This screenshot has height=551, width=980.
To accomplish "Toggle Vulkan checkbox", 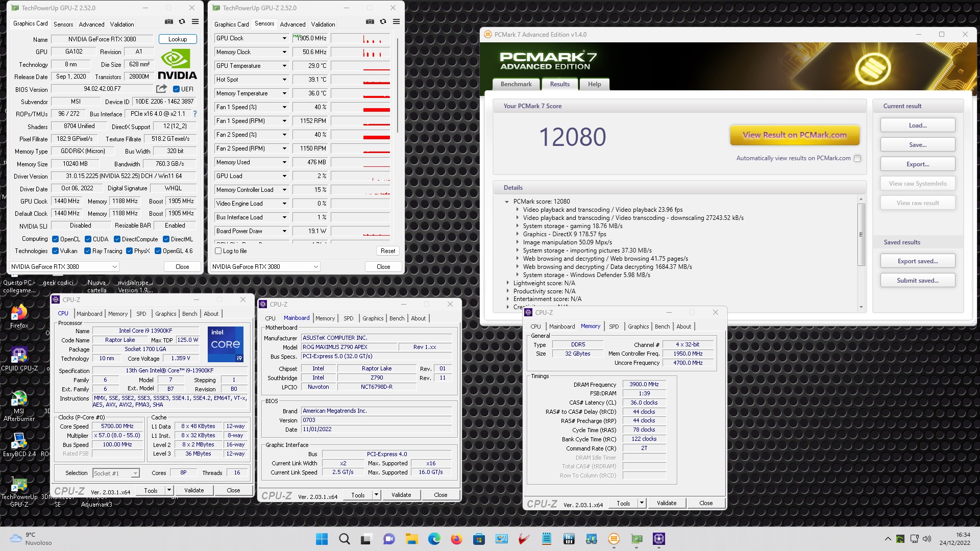I will pos(56,251).
